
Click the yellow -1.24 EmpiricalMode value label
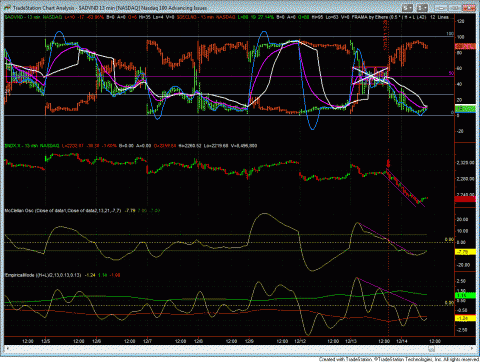465,318
